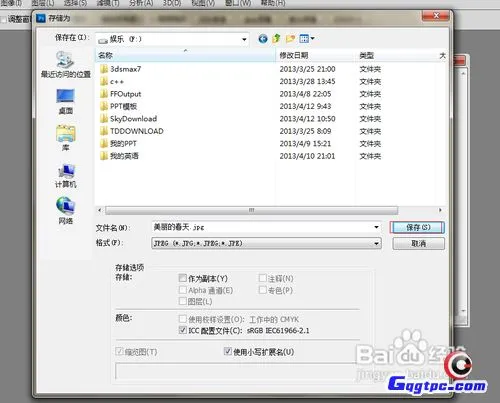Create a new folder icon
Viewport: 500px width, 403px height.
(290, 39)
